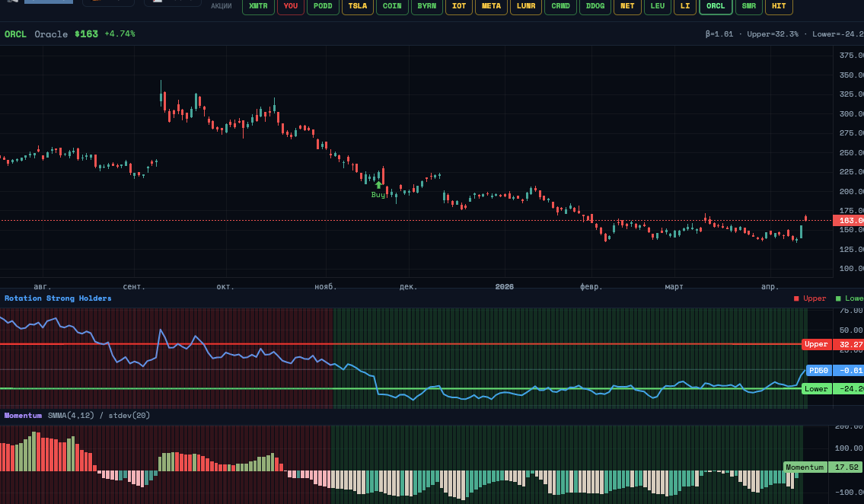Image resolution: width=864 pixels, height=504 pixels.
Task: Click the active ORCL ticker tab
Action: tap(716, 6)
